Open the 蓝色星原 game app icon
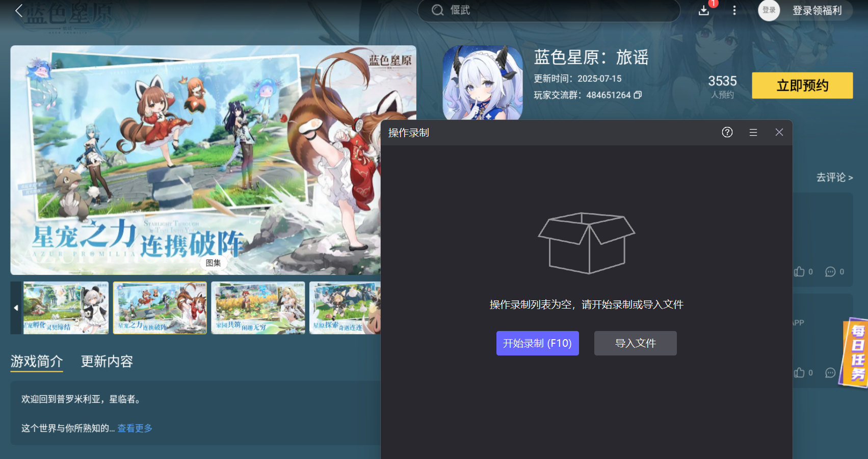The width and height of the screenshot is (868, 459). click(x=483, y=83)
